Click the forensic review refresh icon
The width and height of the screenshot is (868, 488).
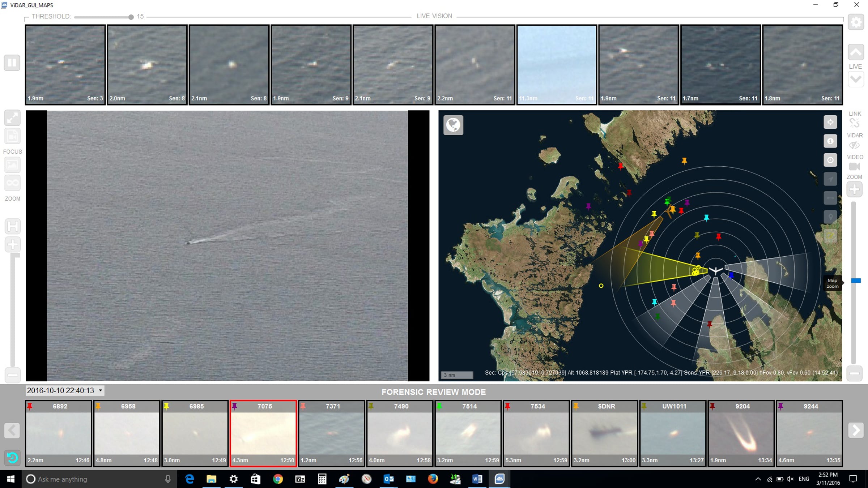pyautogui.click(x=12, y=457)
